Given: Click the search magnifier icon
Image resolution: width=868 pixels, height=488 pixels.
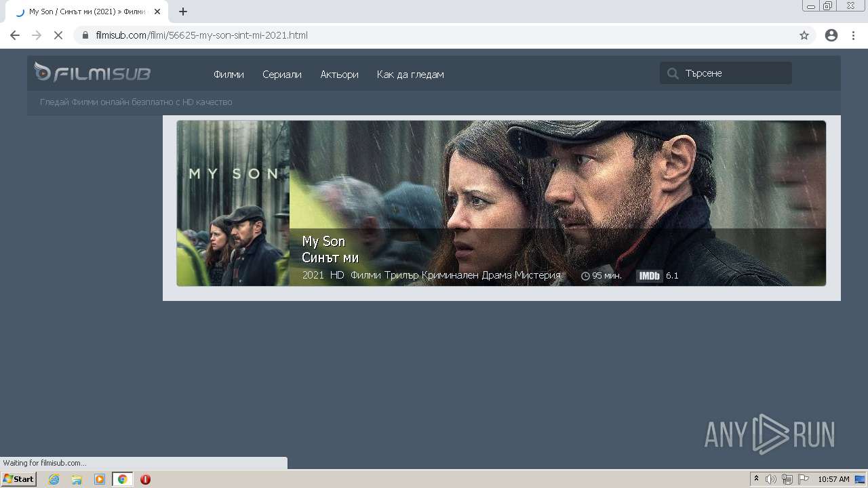Looking at the screenshot, I should point(673,73).
